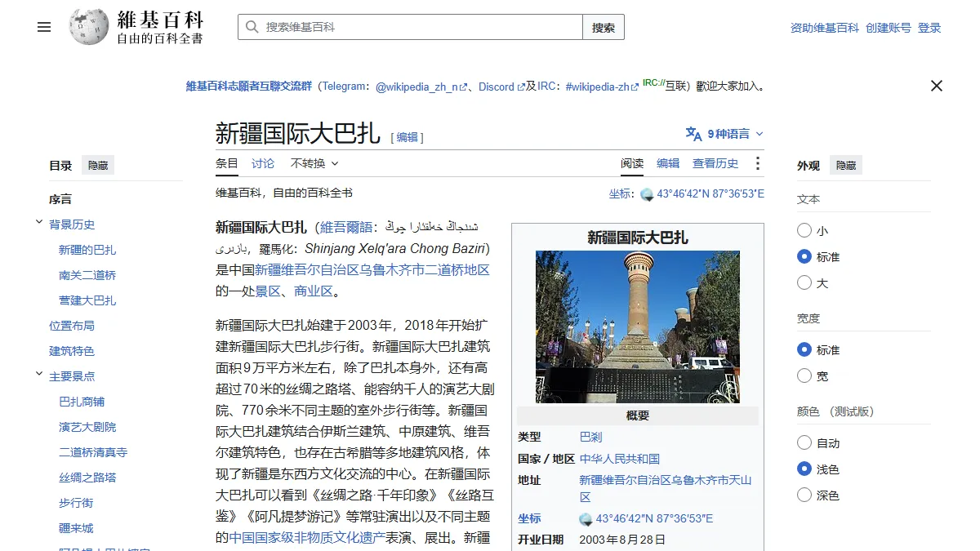Click the 维吾爾語 link in intro
The image size is (980, 551).
[346, 227]
